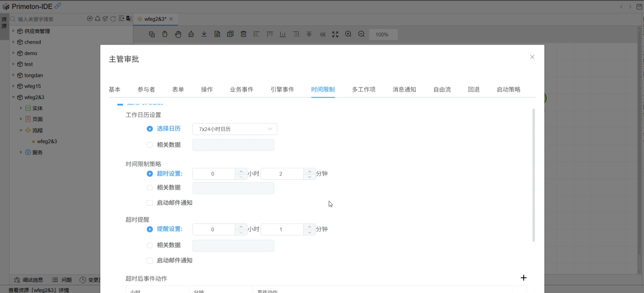Select the 相关数据 radio under 工作日历设置
Screen dimensions: 644x293
pyautogui.click(x=150, y=145)
